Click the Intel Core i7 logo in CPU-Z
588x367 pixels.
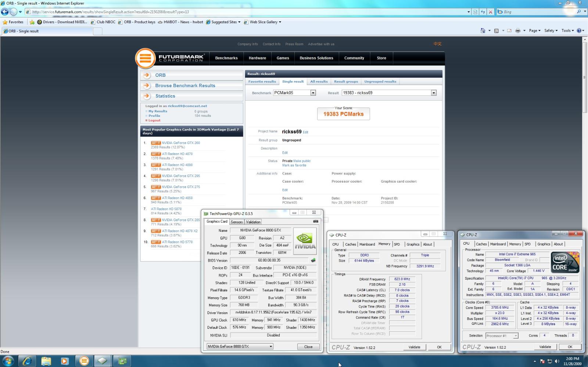point(565,262)
